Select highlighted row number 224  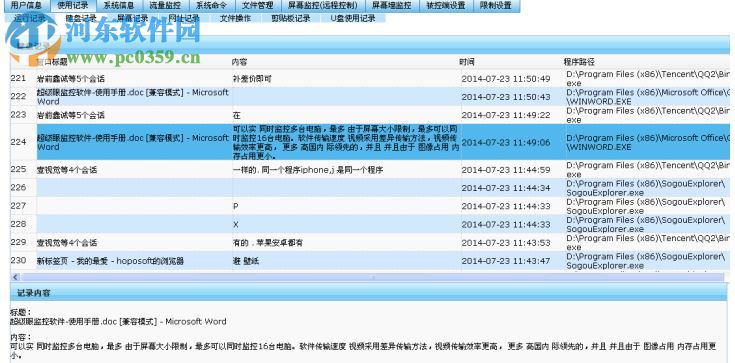point(370,142)
